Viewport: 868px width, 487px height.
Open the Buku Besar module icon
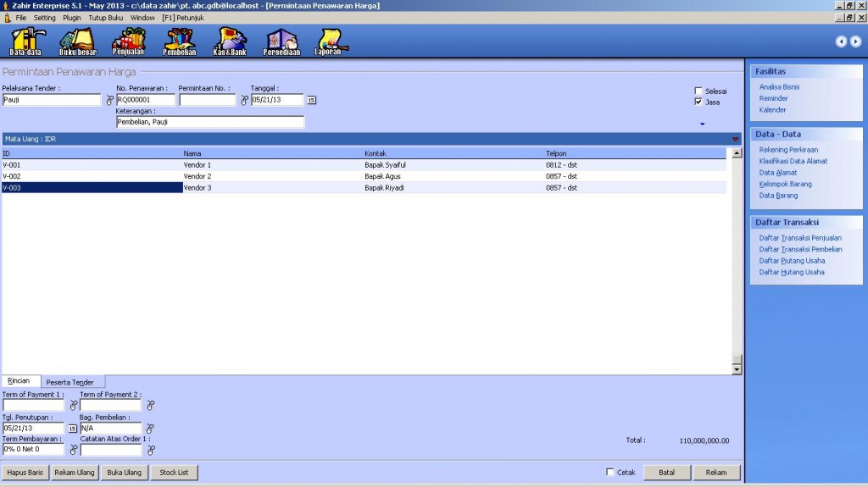[77, 41]
